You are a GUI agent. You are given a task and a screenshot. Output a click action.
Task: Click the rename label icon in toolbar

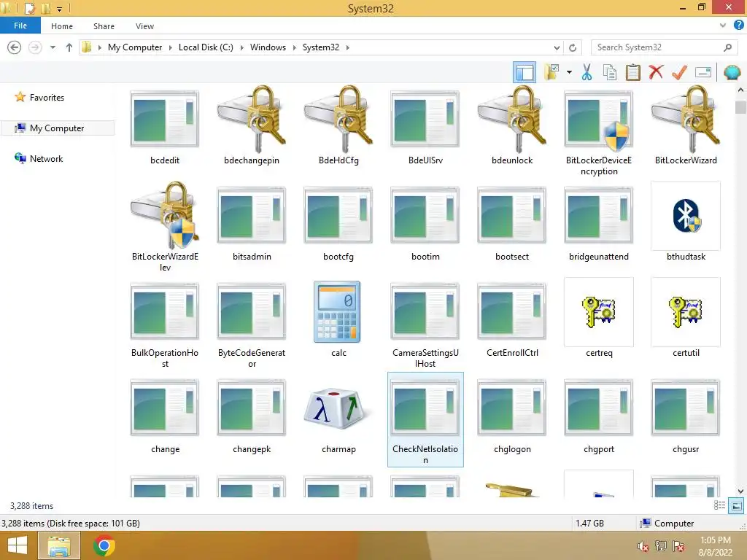pyautogui.click(x=703, y=72)
